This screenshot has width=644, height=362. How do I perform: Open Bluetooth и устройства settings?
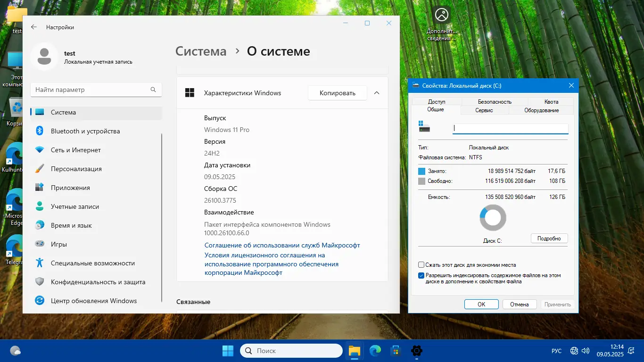click(85, 131)
